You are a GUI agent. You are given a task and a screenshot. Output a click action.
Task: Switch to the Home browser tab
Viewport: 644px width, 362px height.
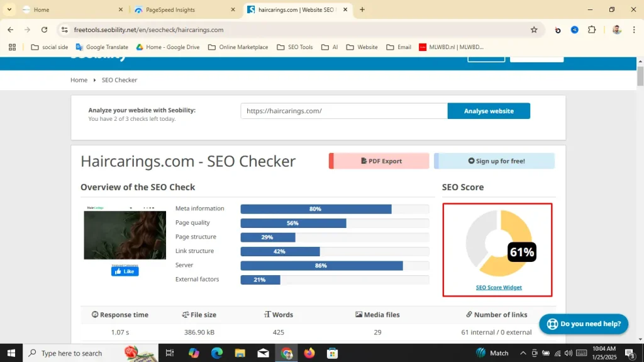pos(69,10)
